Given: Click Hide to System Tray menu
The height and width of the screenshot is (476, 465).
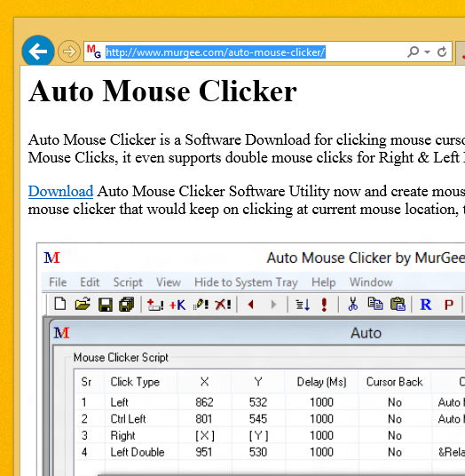Looking at the screenshot, I should pyautogui.click(x=246, y=282).
